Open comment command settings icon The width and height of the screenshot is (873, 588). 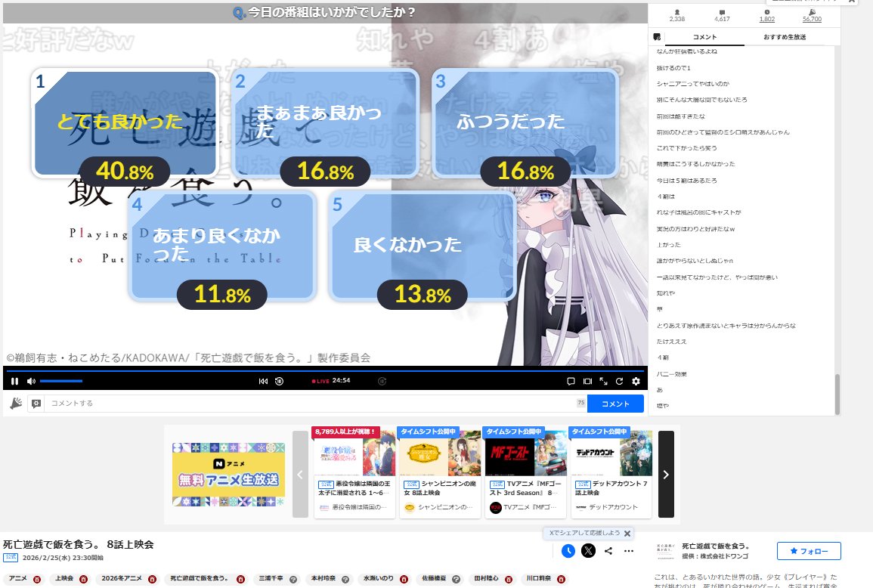36,403
